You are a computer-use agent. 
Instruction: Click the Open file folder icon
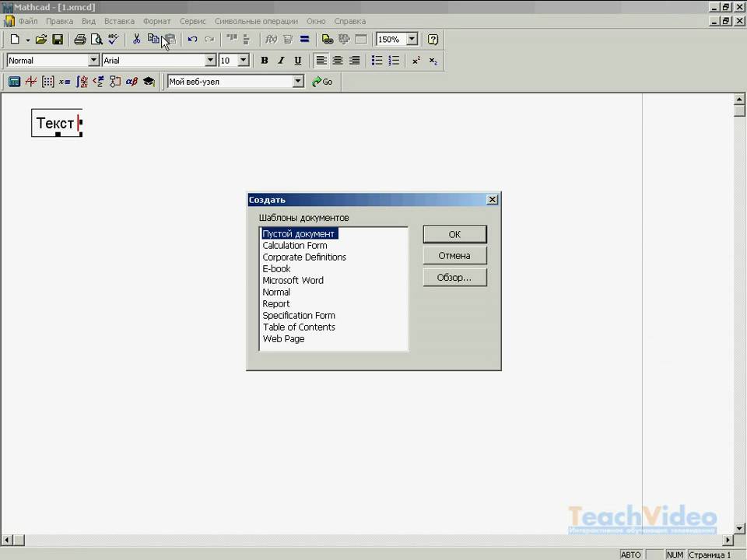(41, 40)
